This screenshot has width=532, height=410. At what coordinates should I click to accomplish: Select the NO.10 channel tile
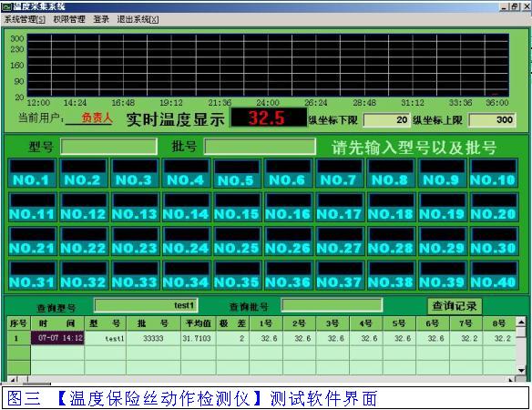(x=494, y=173)
